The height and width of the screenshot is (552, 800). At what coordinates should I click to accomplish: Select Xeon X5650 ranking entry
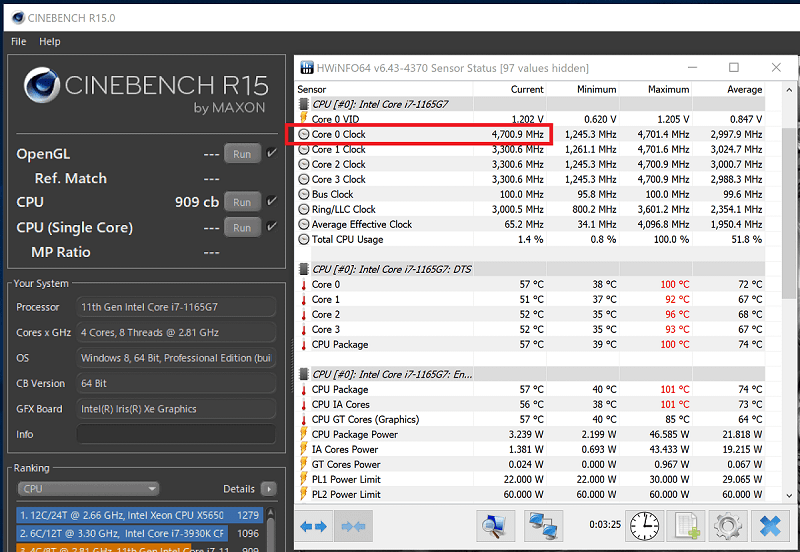click(x=140, y=515)
